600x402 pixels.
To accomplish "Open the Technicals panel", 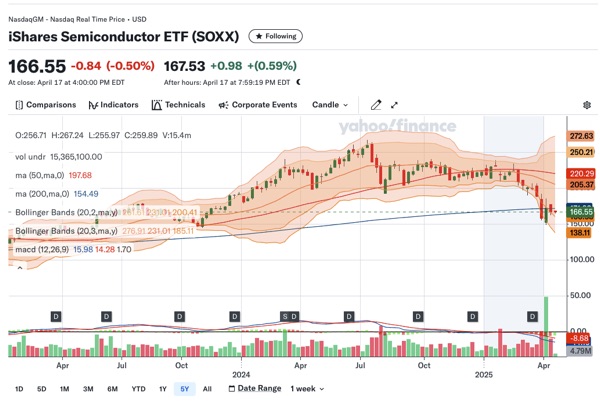I will click(x=178, y=104).
